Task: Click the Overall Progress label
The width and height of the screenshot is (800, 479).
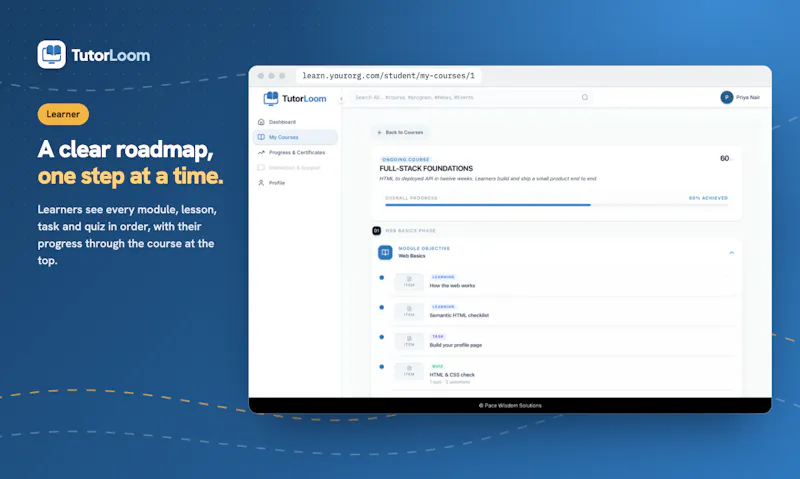Action: [x=411, y=198]
